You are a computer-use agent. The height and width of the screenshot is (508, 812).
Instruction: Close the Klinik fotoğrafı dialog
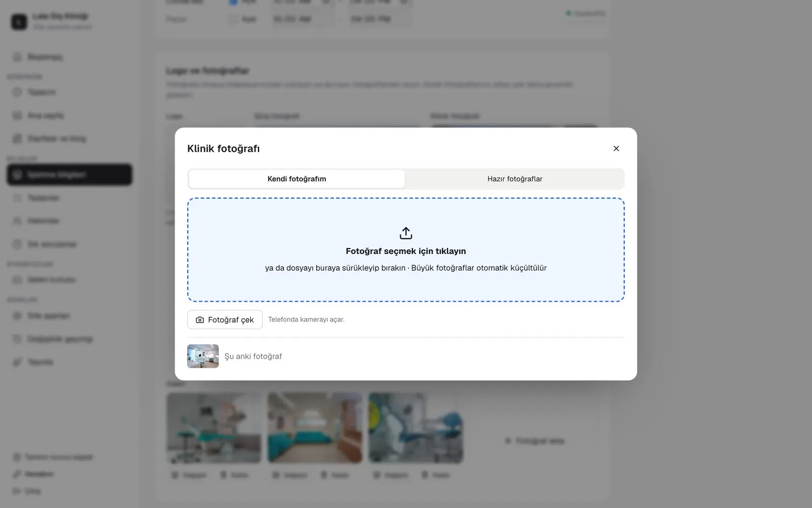pyautogui.click(x=616, y=148)
